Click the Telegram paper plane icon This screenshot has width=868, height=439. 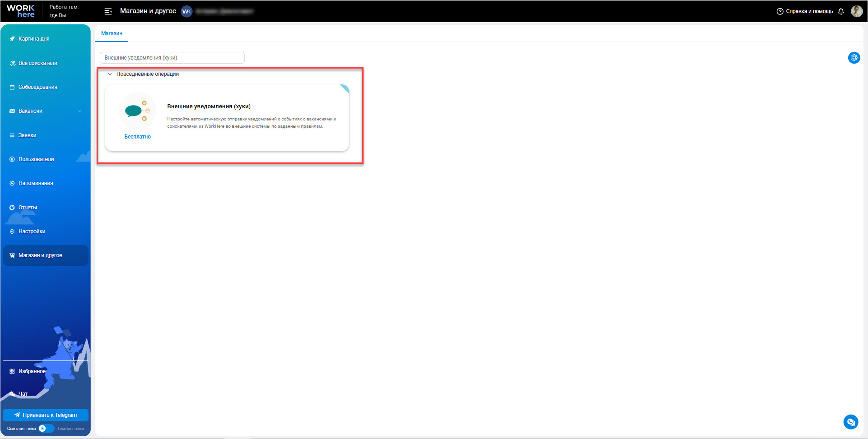[x=17, y=415]
